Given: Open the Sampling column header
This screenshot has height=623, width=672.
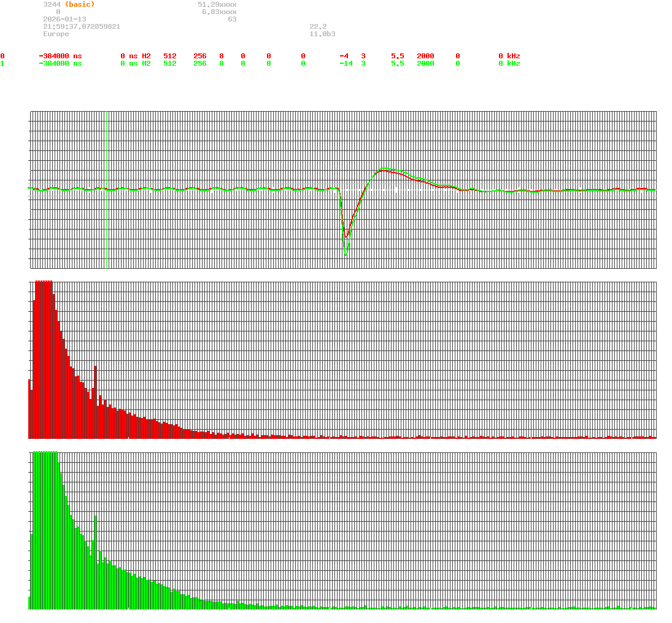Looking at the screenshot, I should coord(434,48).
